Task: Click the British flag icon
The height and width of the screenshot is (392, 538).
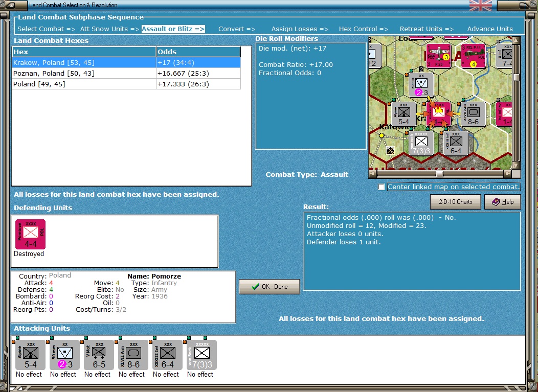Action: click(x=480, y=5)
